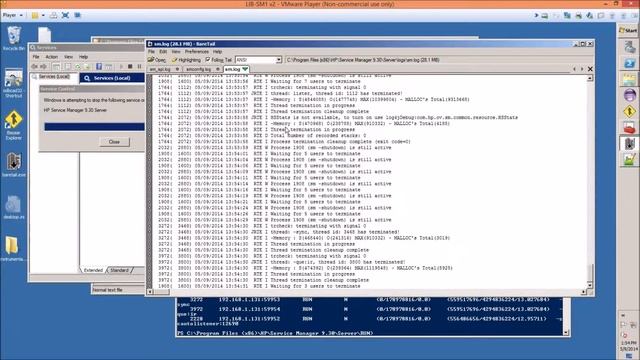Expand the ANSI encoding dropdown
The image size is (640, 360).
coord(279,60)
